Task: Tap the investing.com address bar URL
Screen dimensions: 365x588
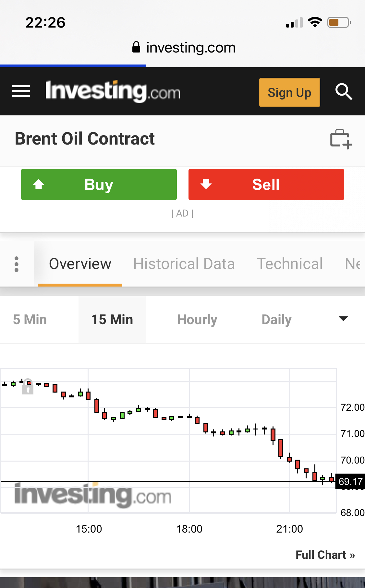Action: tap(191, 48)
